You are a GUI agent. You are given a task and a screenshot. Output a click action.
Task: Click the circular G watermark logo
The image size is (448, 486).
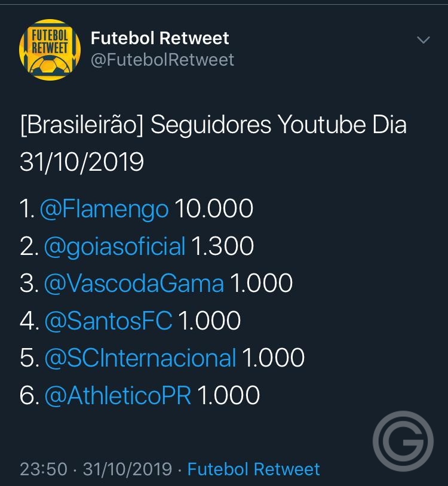403,441
